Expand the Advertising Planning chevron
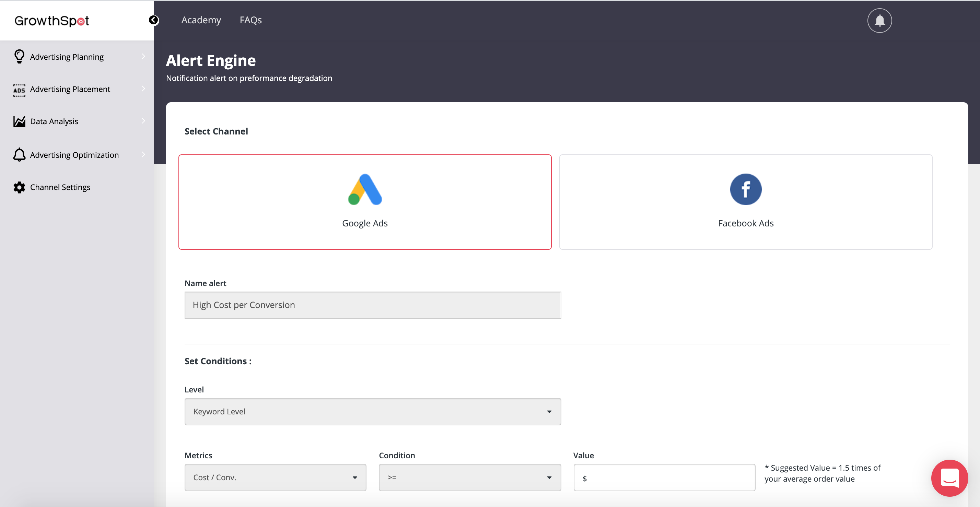The image size is (980, 507). (x=143, y=56)
